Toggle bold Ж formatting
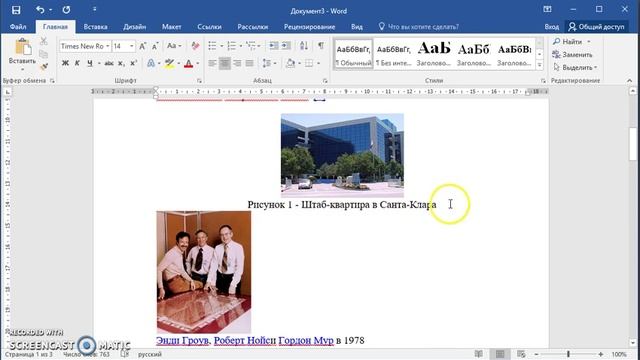Screen dimensions: 640x360 pos(65,63)
